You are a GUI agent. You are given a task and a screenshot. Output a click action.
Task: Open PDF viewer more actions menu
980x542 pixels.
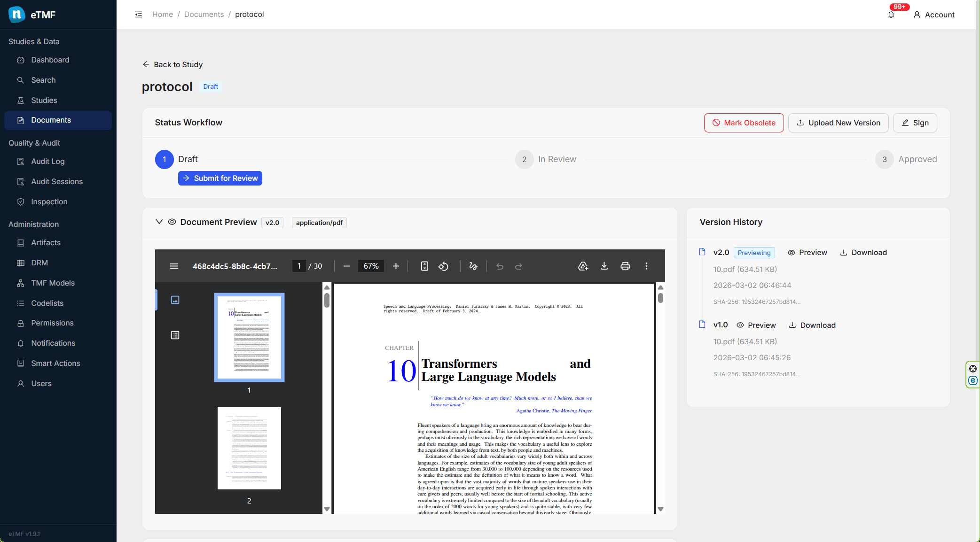coord(646,266)
